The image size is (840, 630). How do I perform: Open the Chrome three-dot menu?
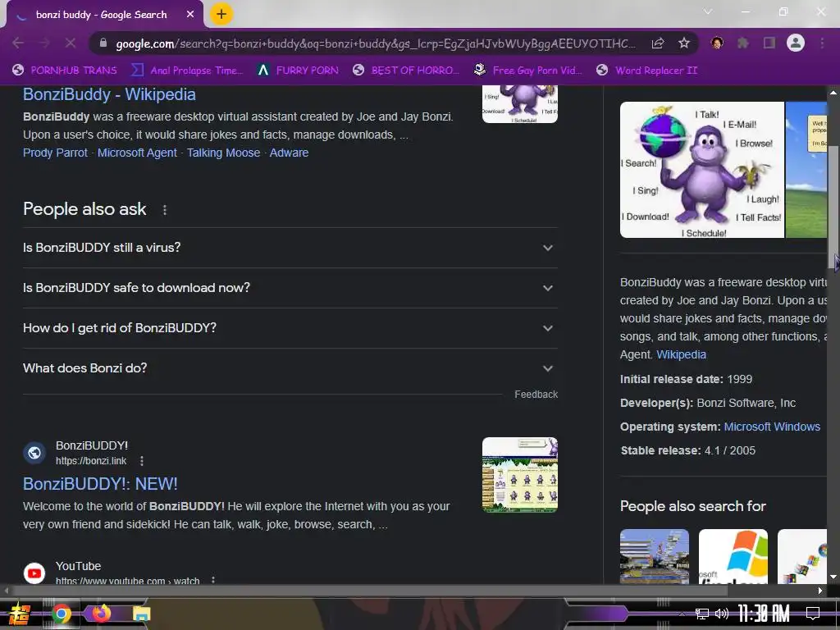(822, 43)
